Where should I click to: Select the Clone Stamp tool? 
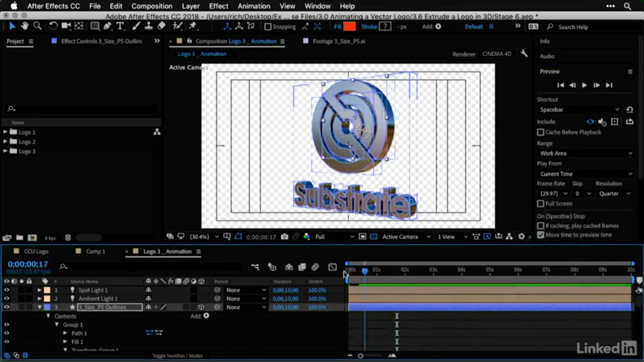(x=149, y=26)
